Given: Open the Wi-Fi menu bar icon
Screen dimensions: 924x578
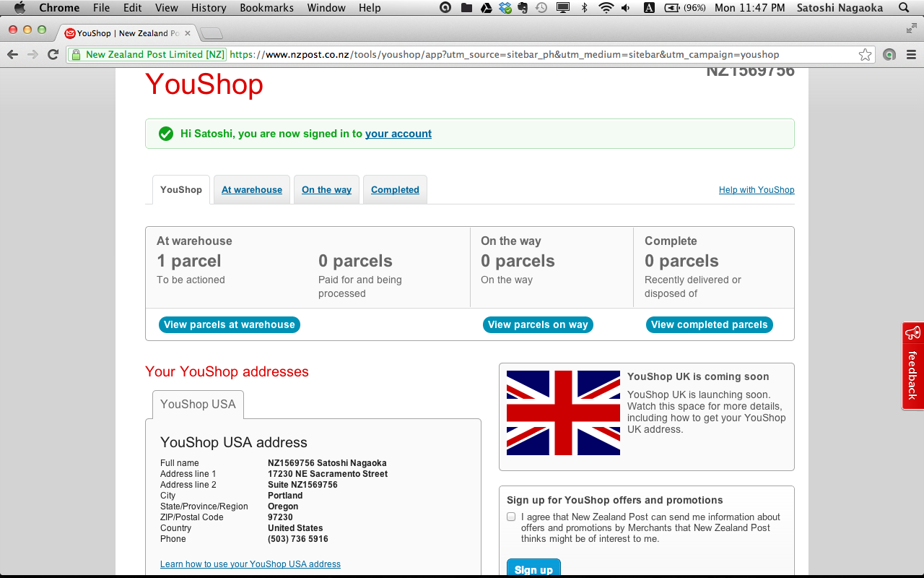Looking at the screenshot, I should click(x=606, y=8).
